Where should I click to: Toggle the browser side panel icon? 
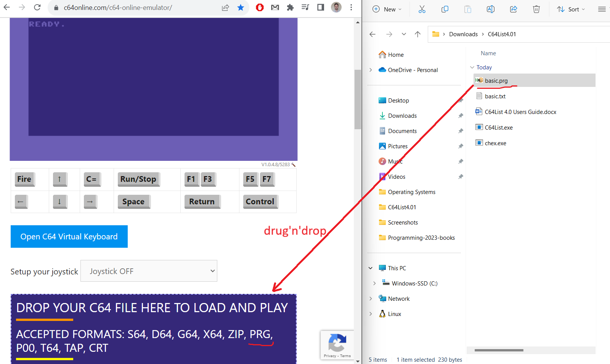tap(321, 8)
